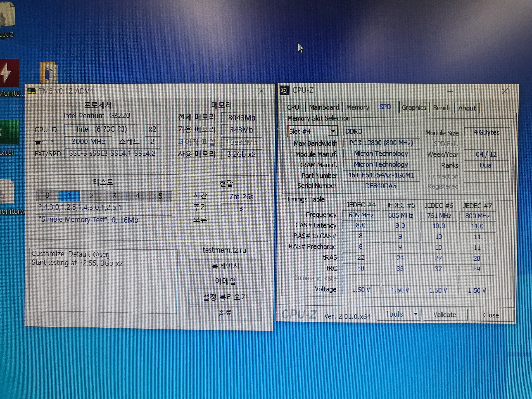
Task: Click the 이메일 button in TM5
Action: point(225,281)
